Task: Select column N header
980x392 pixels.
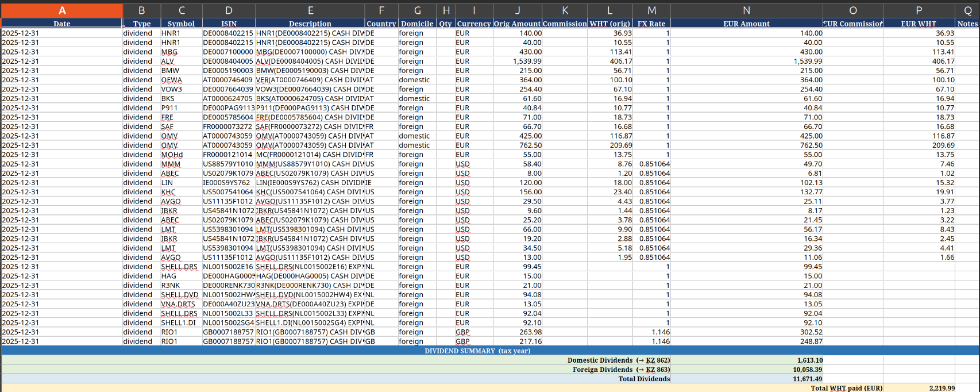Action: coord(747,10)
